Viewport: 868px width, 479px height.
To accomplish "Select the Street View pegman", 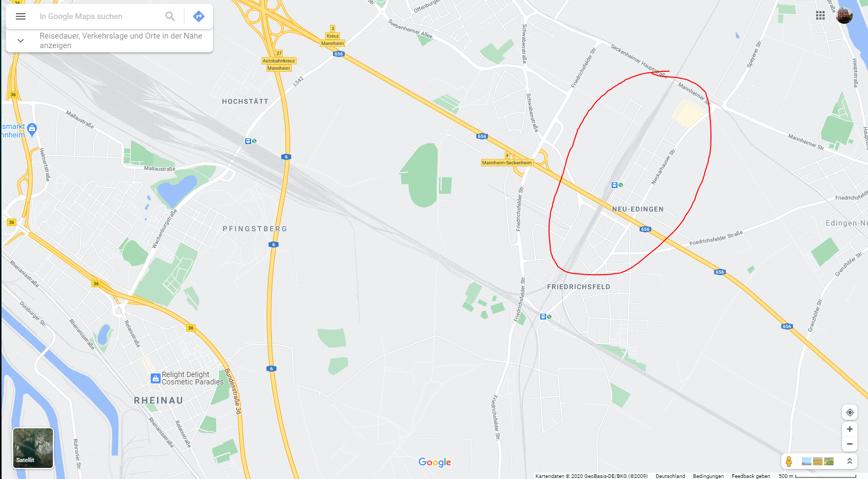I will tap(789, 462).
